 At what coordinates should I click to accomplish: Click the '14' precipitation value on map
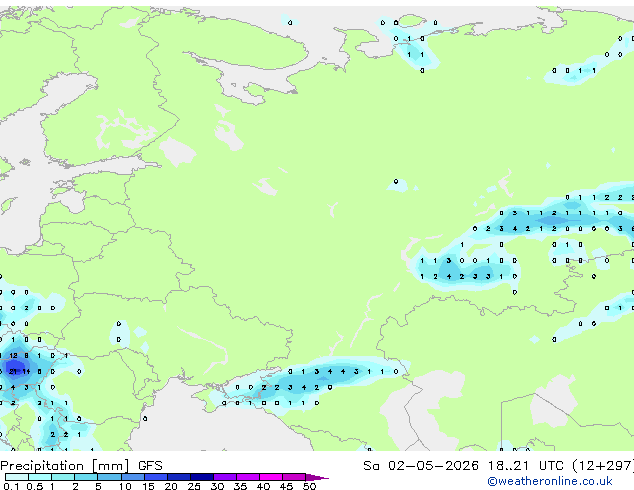[26, 371]
